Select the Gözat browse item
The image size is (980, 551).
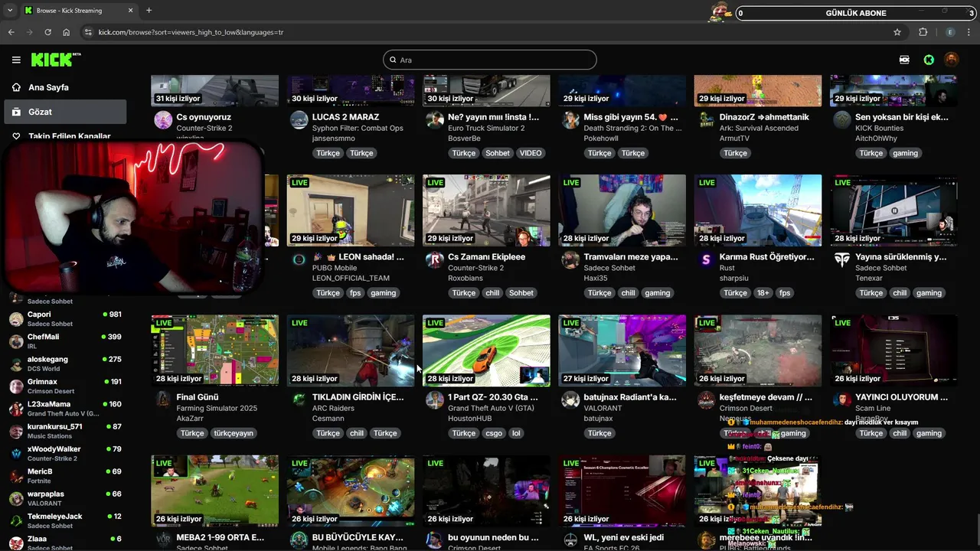click(x=65, y=112)
